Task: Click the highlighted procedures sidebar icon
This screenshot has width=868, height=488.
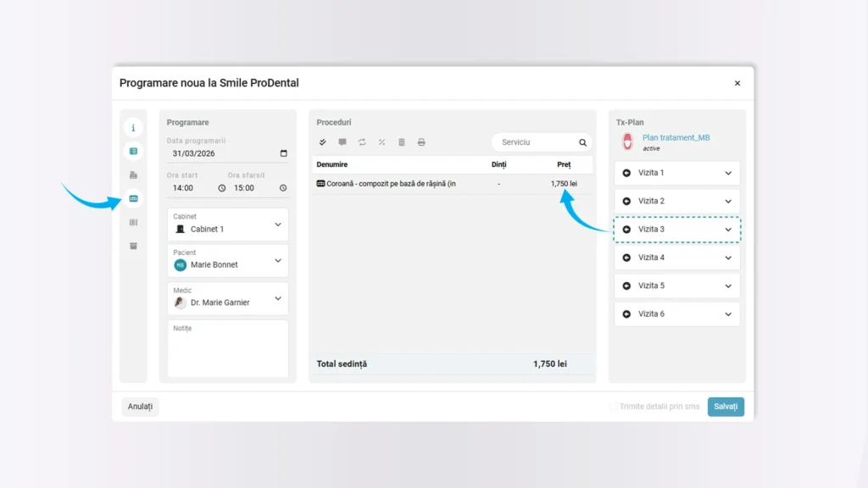Action: click(x=133, y=199)
